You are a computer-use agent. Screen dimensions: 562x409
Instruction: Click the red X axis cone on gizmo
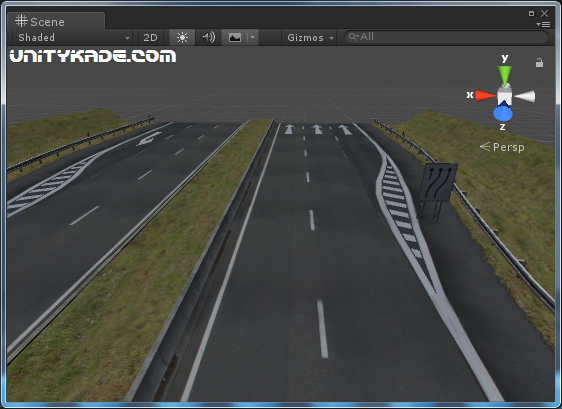(485, 95)
